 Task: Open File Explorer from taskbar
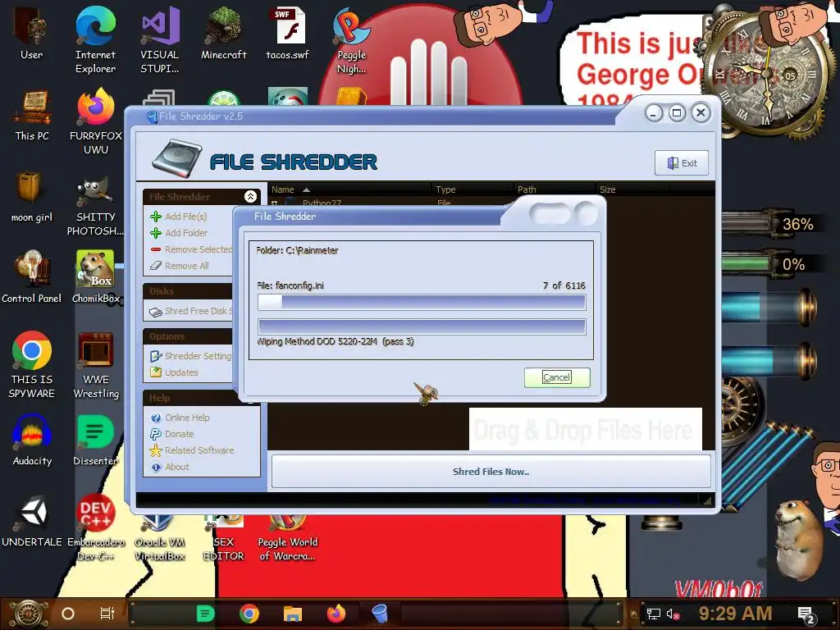click(x=293, y=614)
